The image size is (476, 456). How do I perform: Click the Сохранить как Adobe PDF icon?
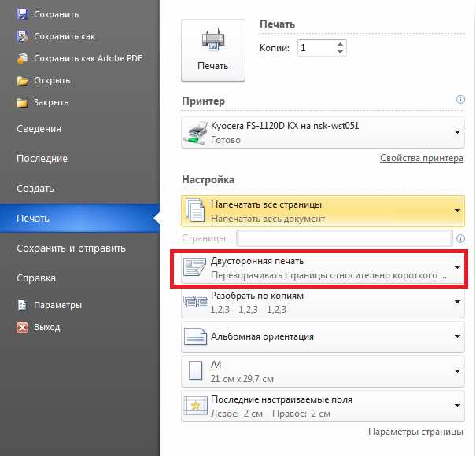click(21, 58)
